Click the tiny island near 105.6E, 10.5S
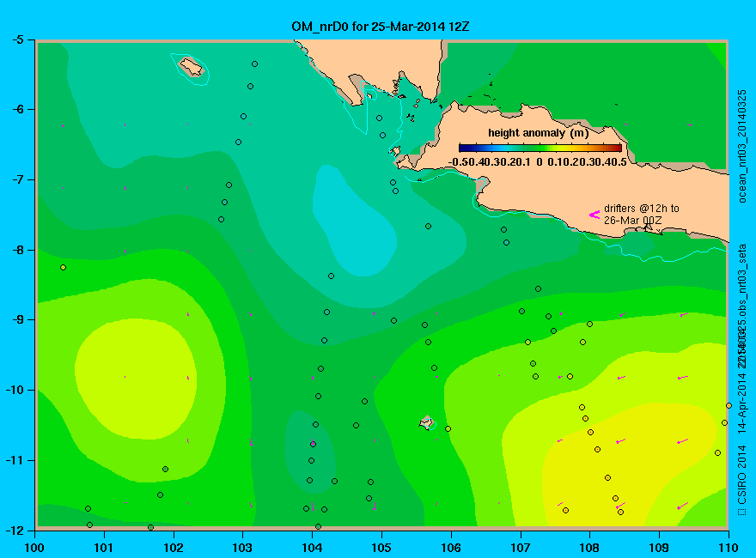 426,423
